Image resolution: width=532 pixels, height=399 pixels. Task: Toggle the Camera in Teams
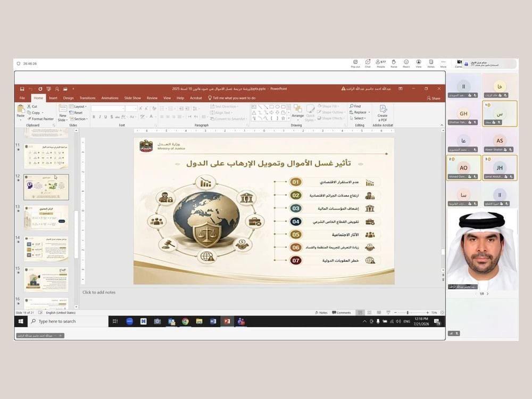(459, 63)
